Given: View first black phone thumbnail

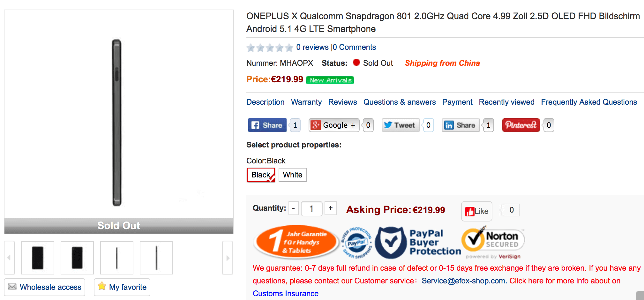Looking at the screenshot, I should point(38,258).
